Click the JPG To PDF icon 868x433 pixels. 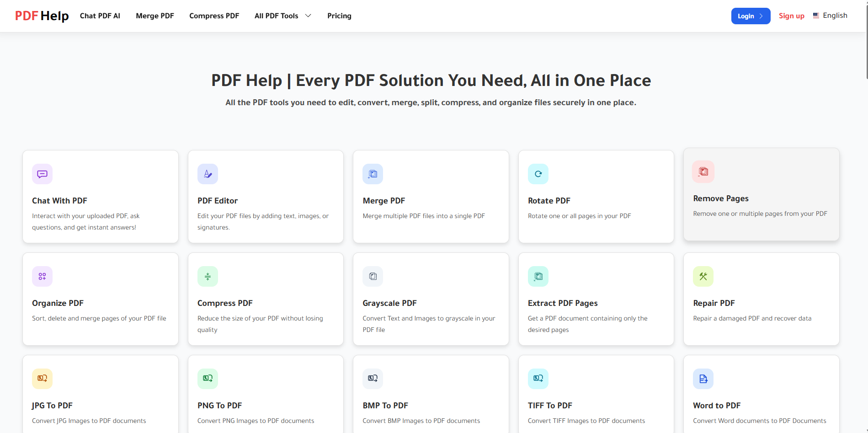[42, 379]
